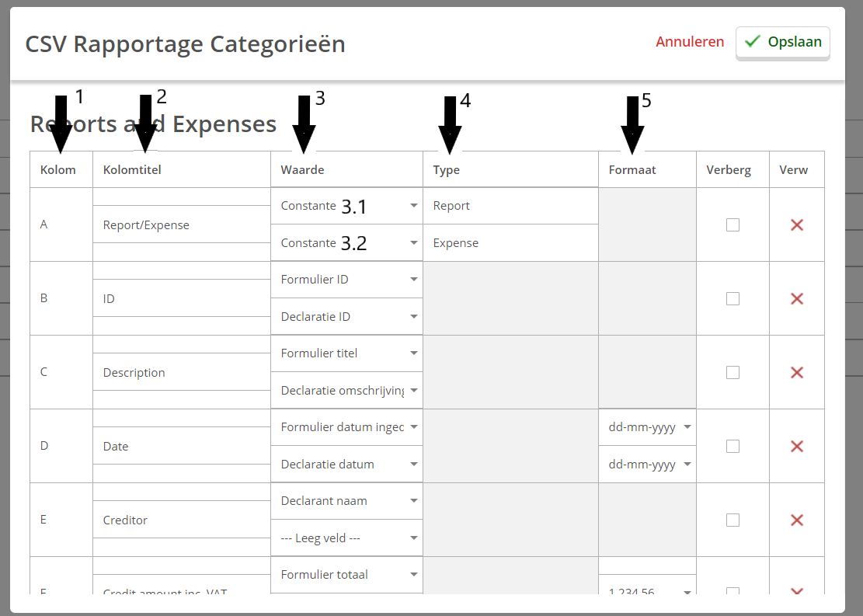This screenshot has width=863, height=616.
Task: Click the Report/Expense column title field
Action: 182,224
